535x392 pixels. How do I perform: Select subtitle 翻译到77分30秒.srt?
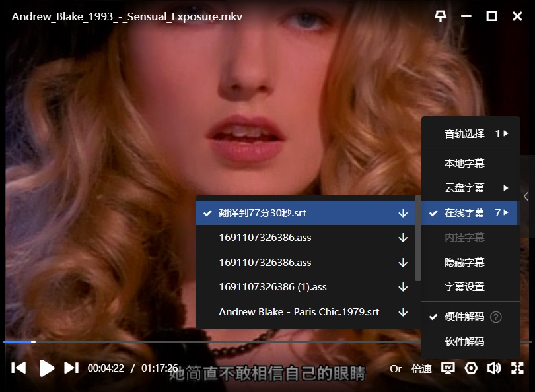point(263,213)
